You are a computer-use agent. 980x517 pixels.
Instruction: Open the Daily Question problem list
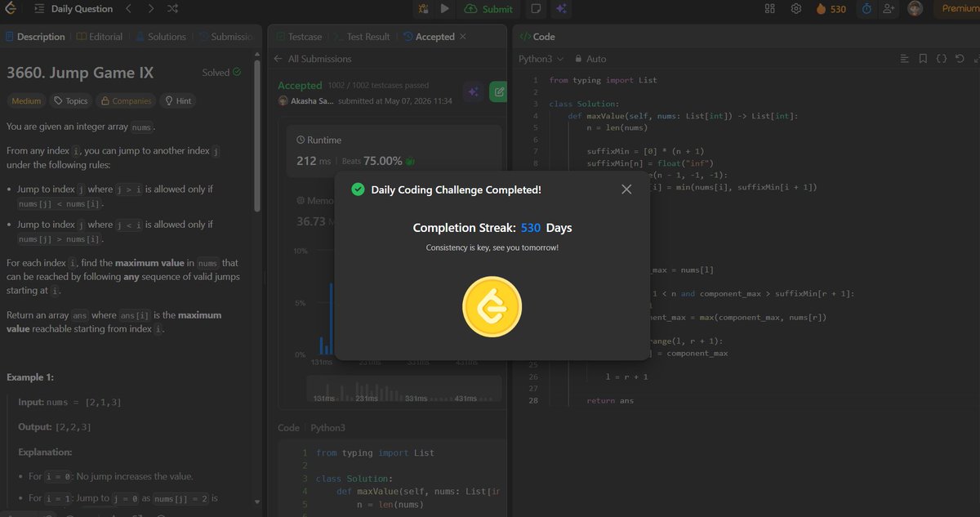click(x=73, y=9)
